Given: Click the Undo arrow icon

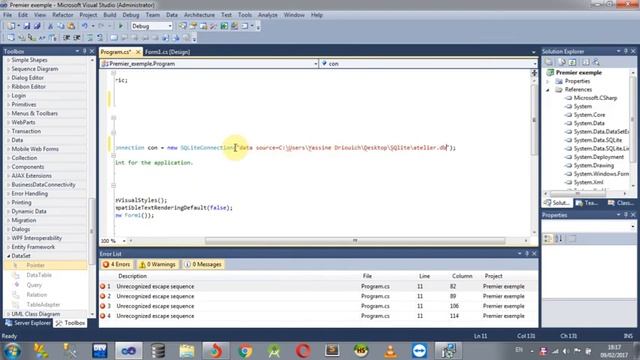Looking at the screenshot, I should coord(84,26).
